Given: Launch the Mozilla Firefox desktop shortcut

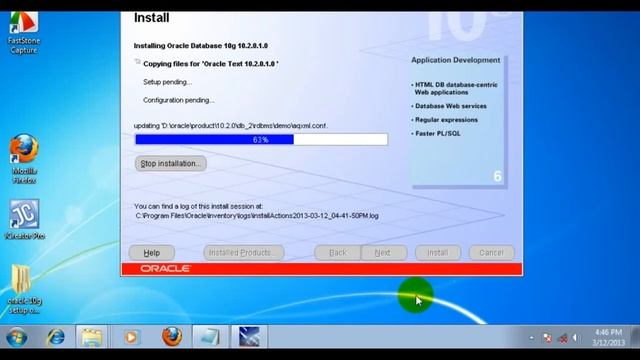Looking at the screenshot, I should tap(24, 159).
